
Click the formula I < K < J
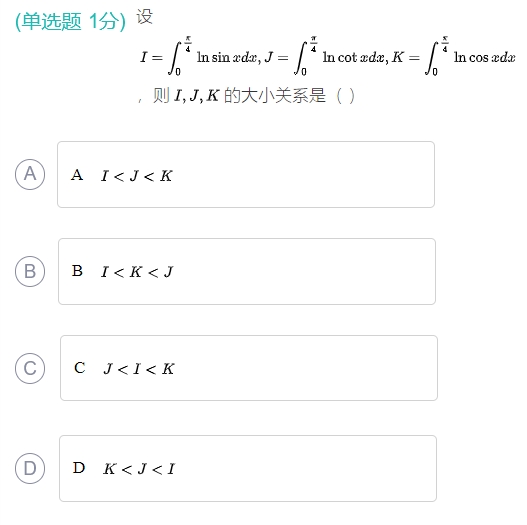click(137, 272)
